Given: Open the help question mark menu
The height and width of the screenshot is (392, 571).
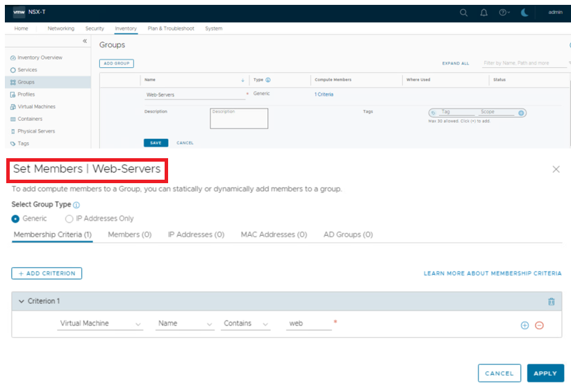Looking at the screenshot, I should tap(504, 12).
